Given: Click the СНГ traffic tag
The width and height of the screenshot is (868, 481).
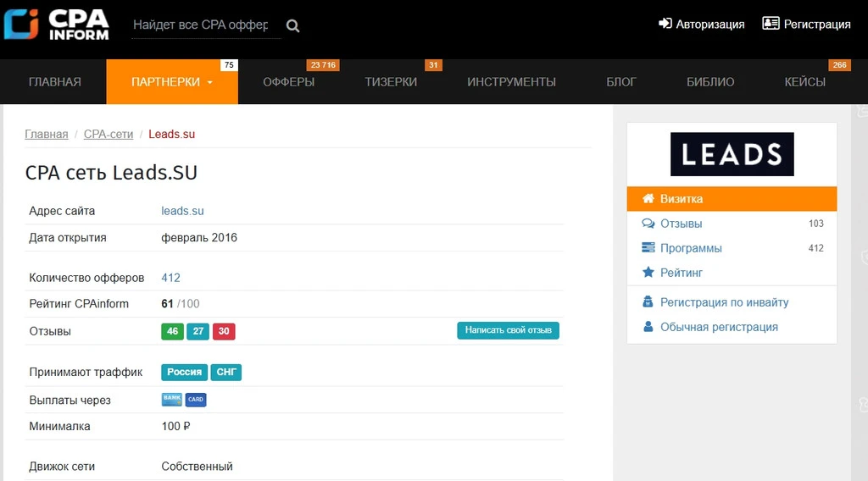Looking at the screenshot, I should tap(225, 372).
